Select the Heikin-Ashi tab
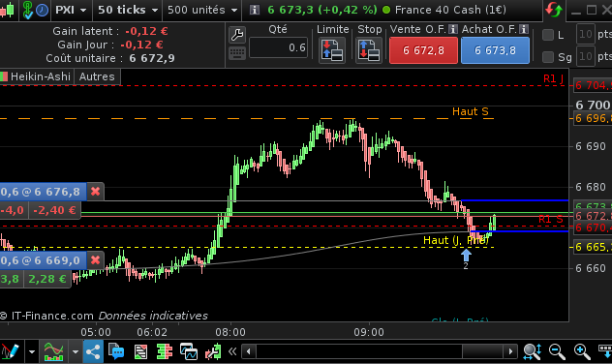 (37, 76)
